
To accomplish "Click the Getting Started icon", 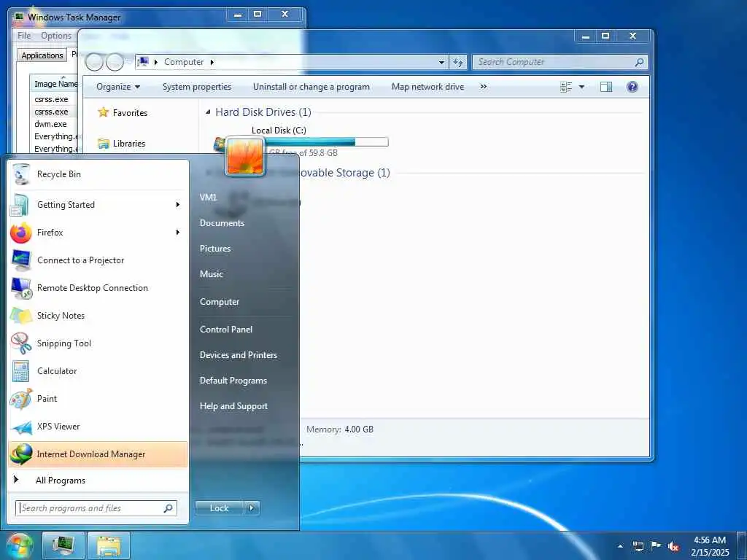I will click(x=20, y=205).
